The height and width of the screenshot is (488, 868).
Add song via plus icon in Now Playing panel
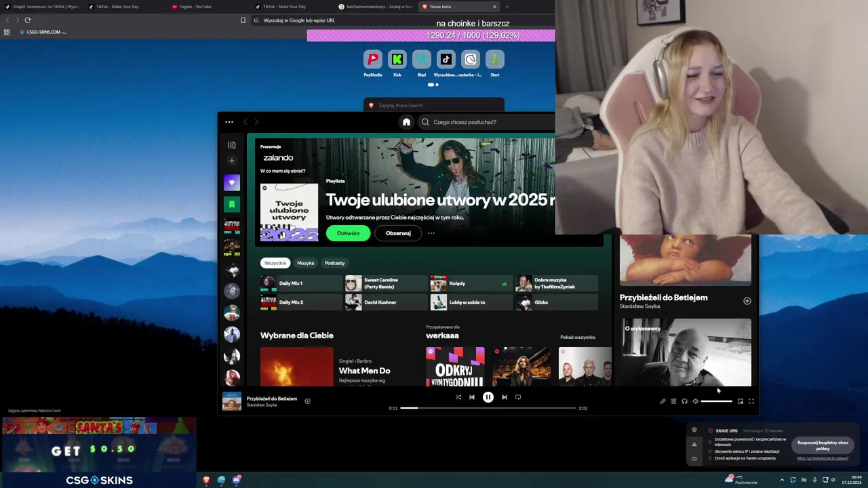[x=747, y=301]
